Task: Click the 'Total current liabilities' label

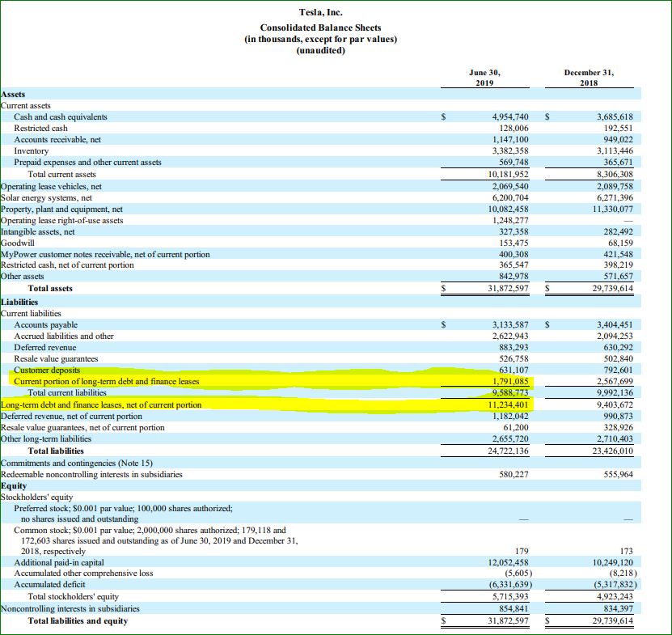Action: [67, 392]
